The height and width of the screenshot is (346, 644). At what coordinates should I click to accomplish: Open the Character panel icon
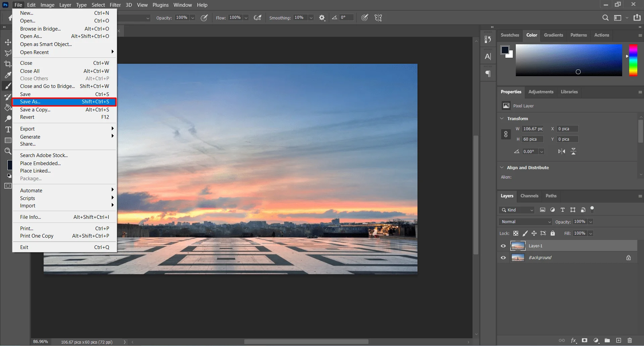488,56
